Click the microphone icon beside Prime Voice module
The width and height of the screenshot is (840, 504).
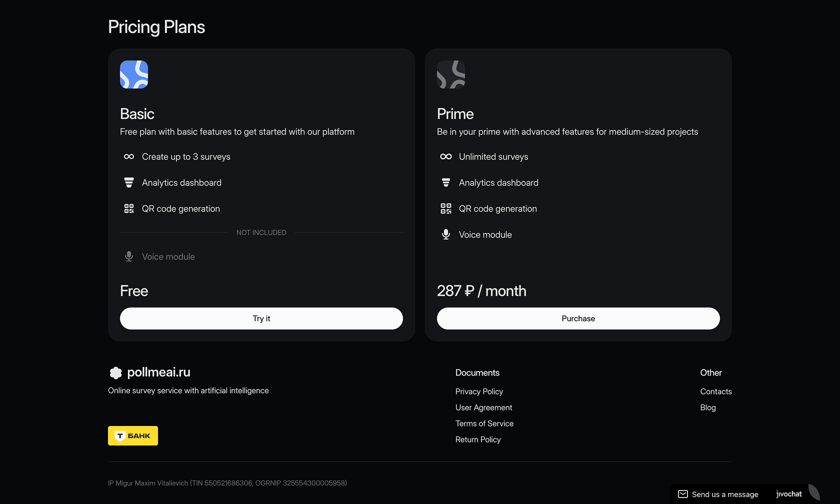[446, 234]
